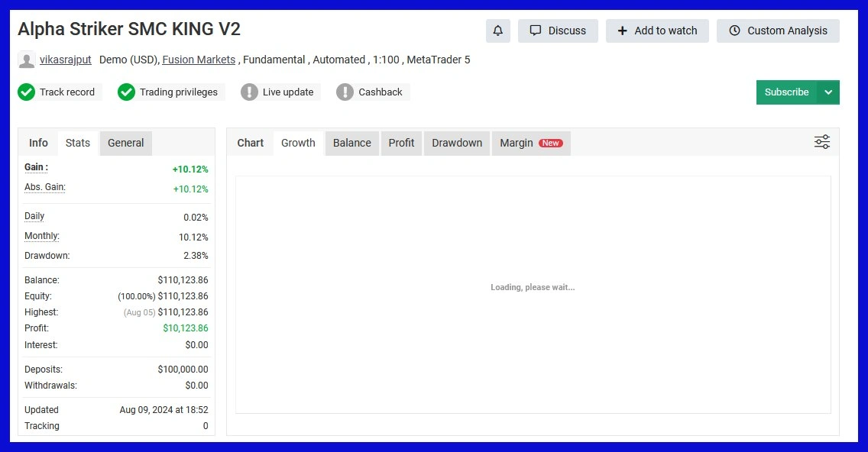Expand the Subscribe dropdown arrow
868x452 pixels.
828,92
